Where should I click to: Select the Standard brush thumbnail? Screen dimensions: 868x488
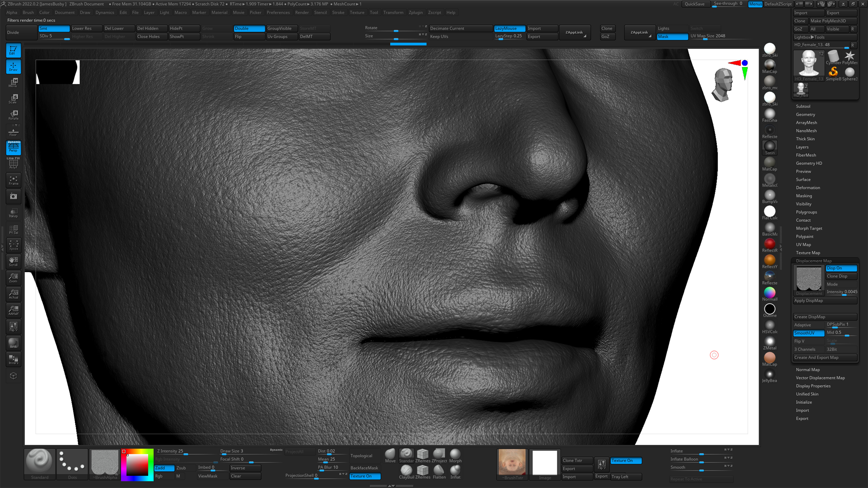point(39,461)
